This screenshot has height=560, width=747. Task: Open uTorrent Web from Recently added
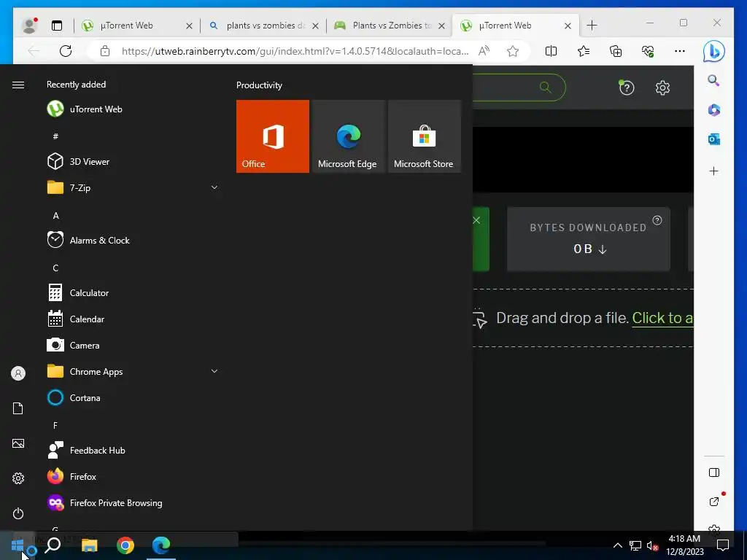pos(133,109)
